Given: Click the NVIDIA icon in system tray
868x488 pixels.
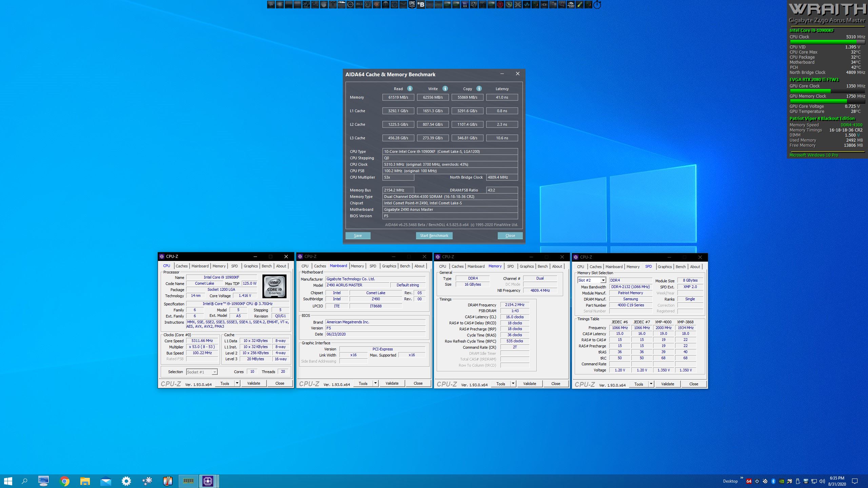Looking at the screenshot, I should [x=782, y=481].
